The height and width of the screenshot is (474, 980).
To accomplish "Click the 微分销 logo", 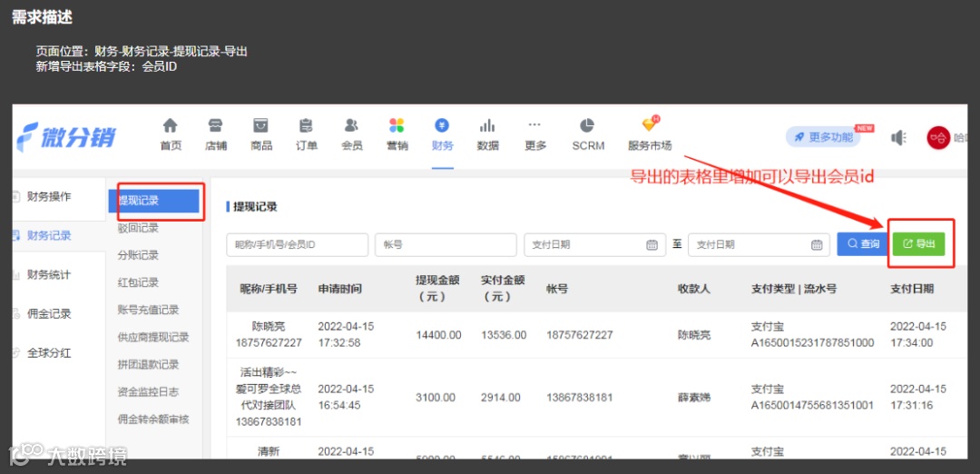I will point(66,136).
